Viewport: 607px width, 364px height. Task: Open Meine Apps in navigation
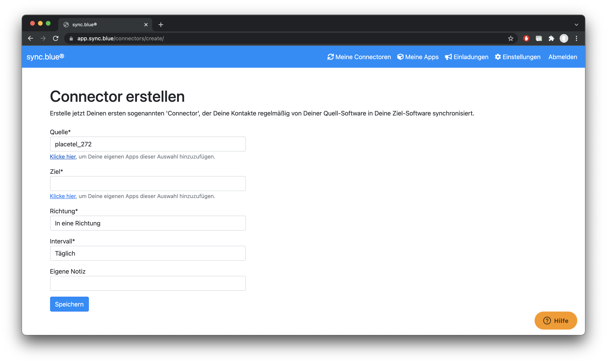[x=418, y=57]
